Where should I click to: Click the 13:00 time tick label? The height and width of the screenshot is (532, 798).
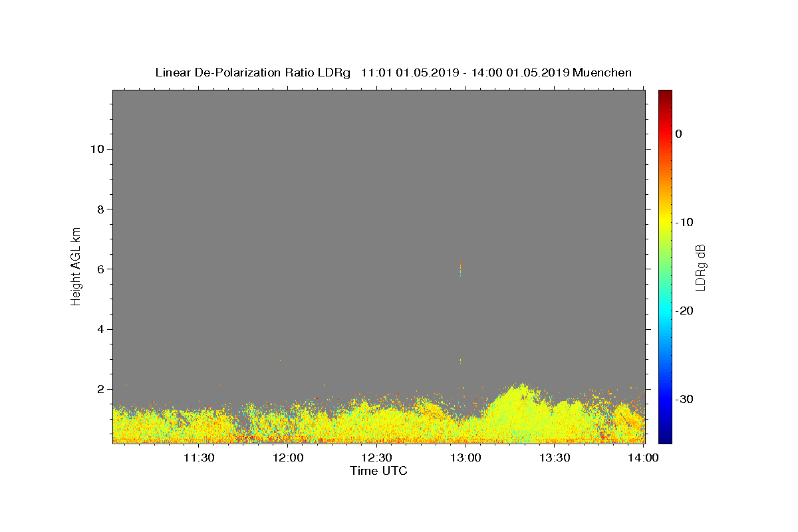coord(466,458)
